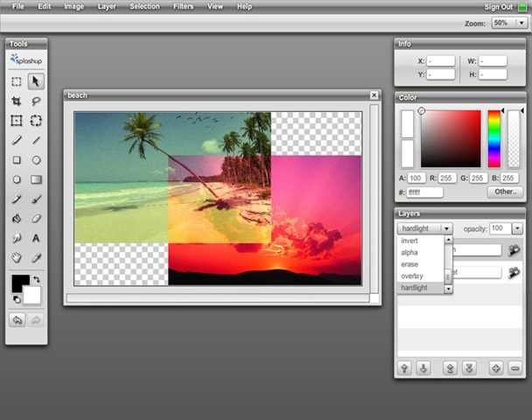The height and width of the screenshot is (420, 532).
Task: Select the Eraser tool
Action: (x=36, y=219)
